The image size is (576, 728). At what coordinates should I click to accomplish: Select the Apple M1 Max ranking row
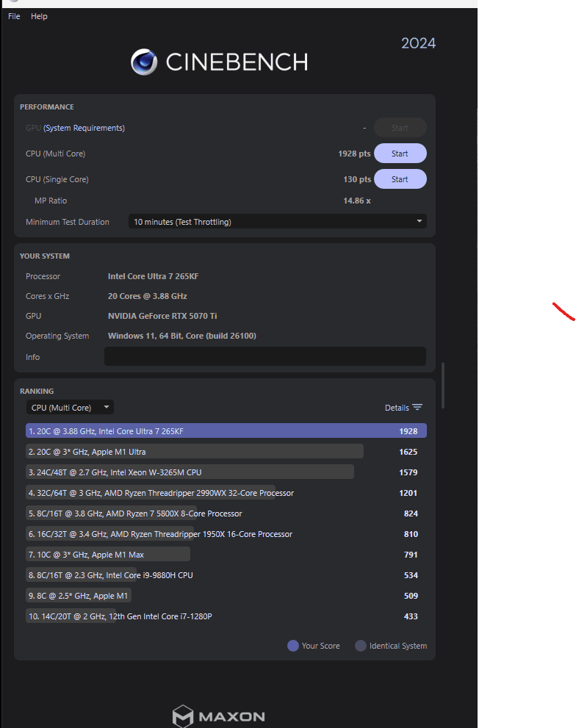pyautogui.click(x=226, y=555)
